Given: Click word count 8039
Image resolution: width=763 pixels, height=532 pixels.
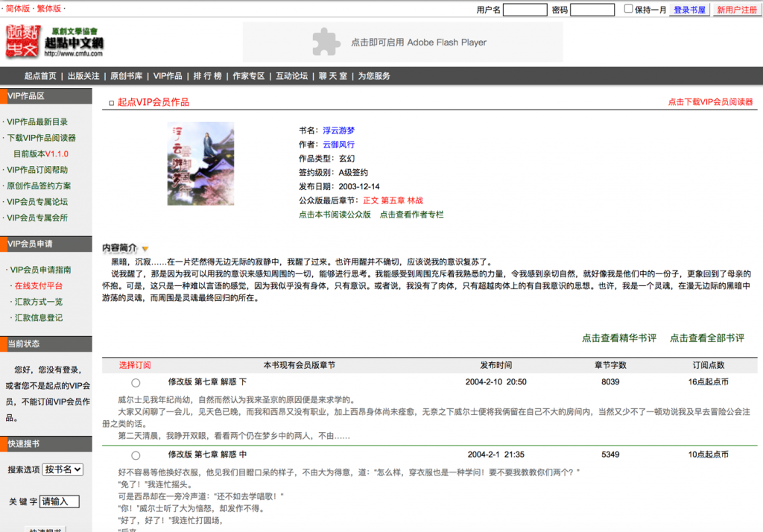Looking at the screenshot, I should (610, 382).
